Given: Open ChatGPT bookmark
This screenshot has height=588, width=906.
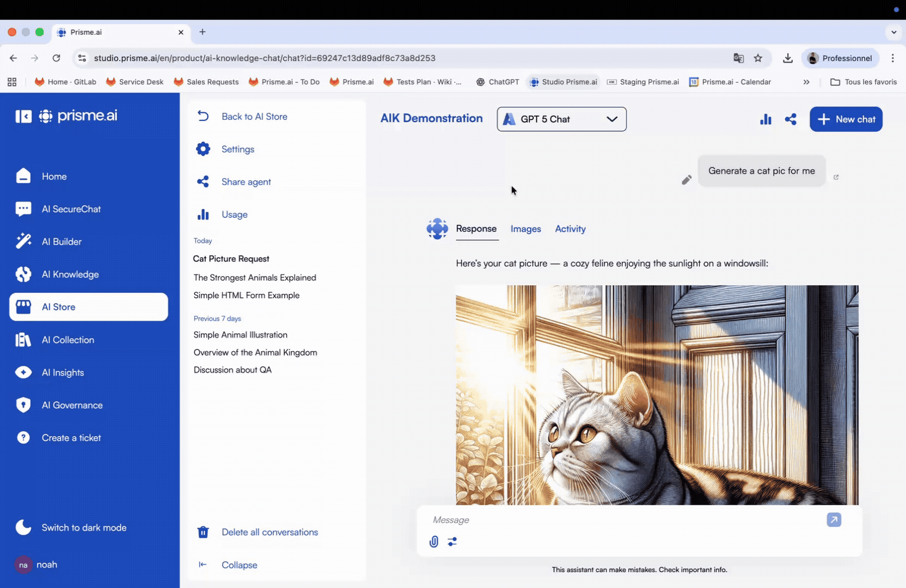Looking at the screenshot, I should tap(498, 82).
